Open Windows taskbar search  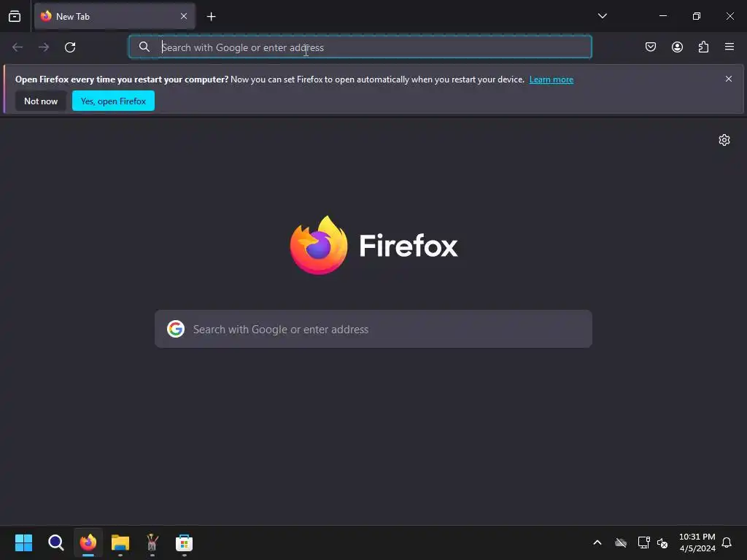55,542
